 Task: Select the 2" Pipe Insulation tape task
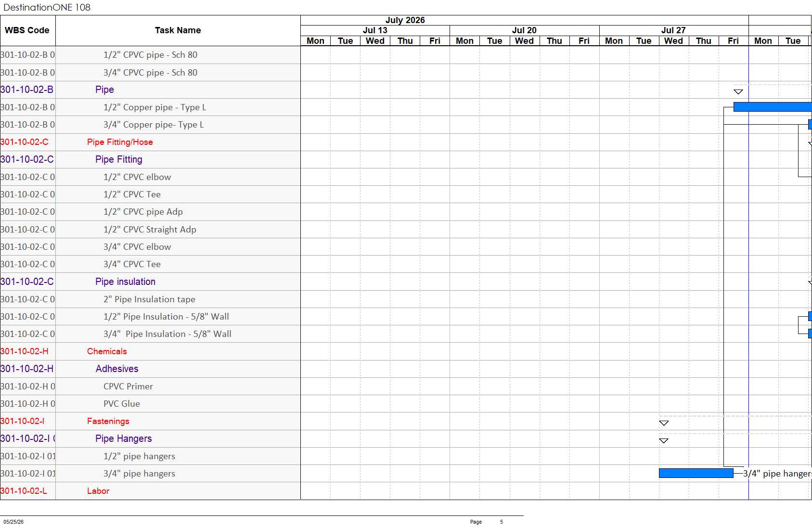pyautogui.click(x=149, y=299)
